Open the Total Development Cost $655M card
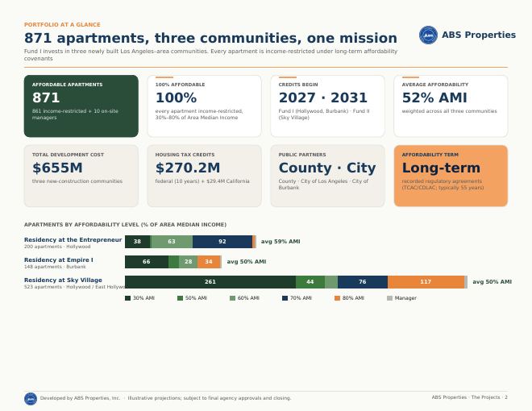Screen dimensions: 532x411 click(x=81, y=176)
